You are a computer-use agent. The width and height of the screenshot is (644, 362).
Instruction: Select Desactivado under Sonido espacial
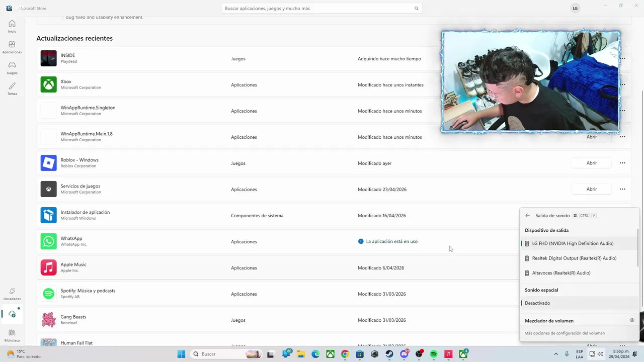579,303
